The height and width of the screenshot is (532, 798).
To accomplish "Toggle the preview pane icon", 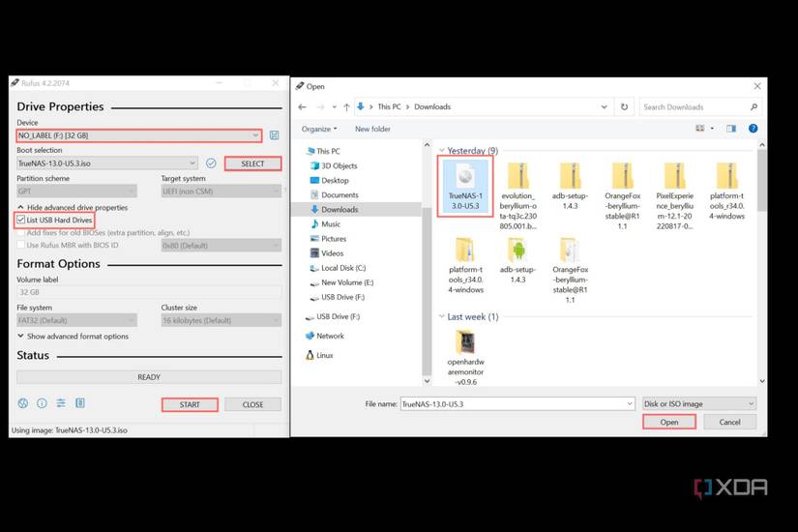I will [x=731, y=129].
